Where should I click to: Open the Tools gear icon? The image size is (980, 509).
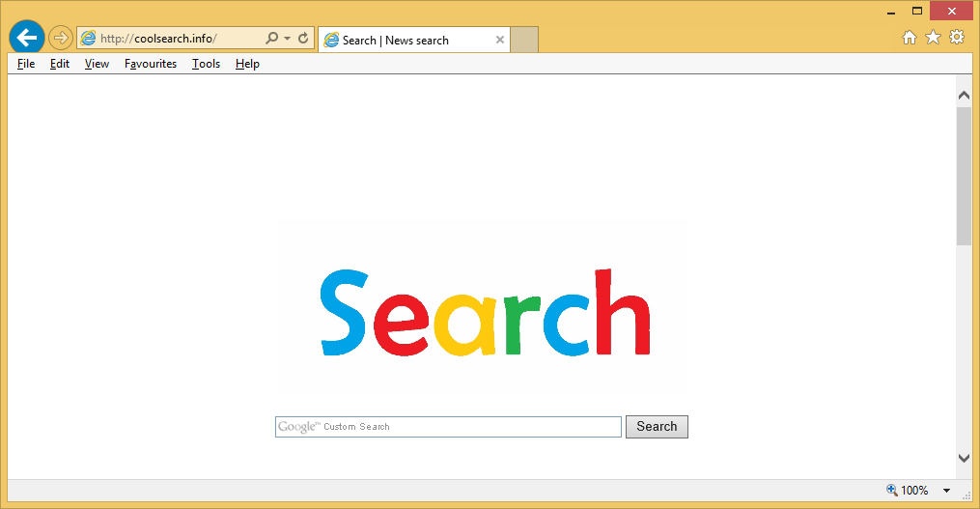tap(957, 37)
